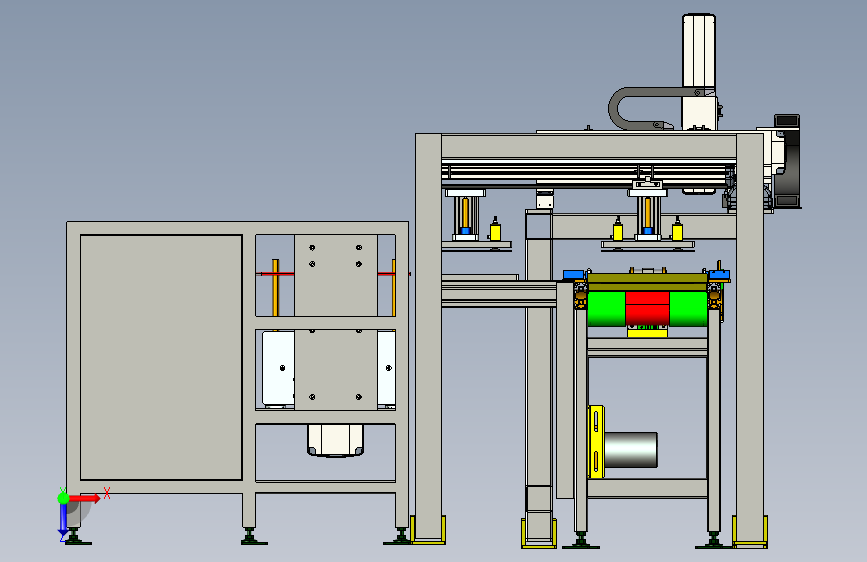Image resolution: width=867 pixels, height=562 pixels.
Task: Select the blue sensor at conveyor's left end
Action: (574, 274)
